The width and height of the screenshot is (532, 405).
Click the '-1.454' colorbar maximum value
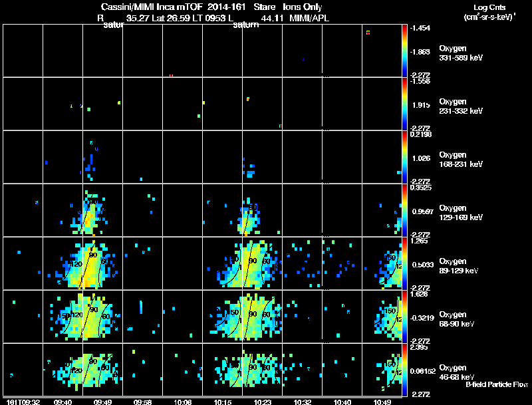tap(420, 28)
